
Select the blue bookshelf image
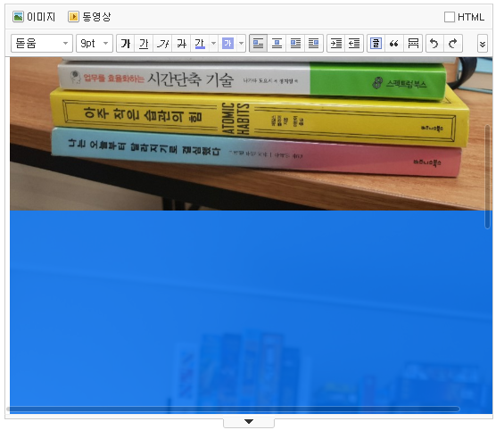[x=251, y=311]
